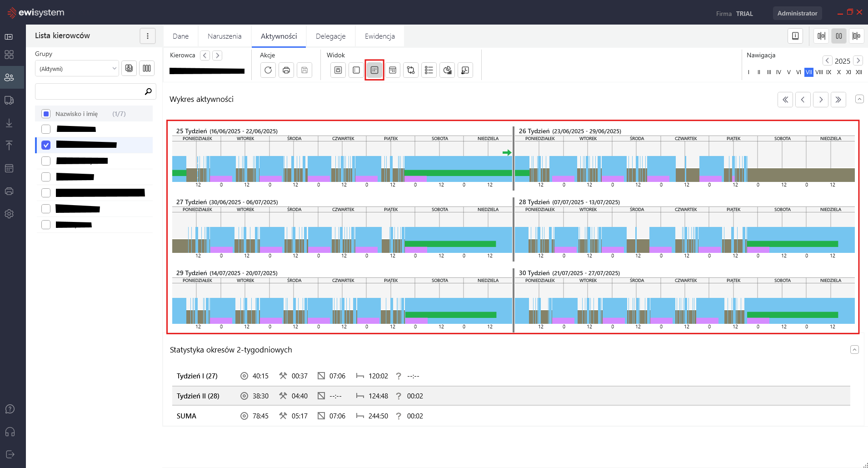868x468 pixels.
Task: Click the refresh icon in Akcje
Action: (268, 70)
